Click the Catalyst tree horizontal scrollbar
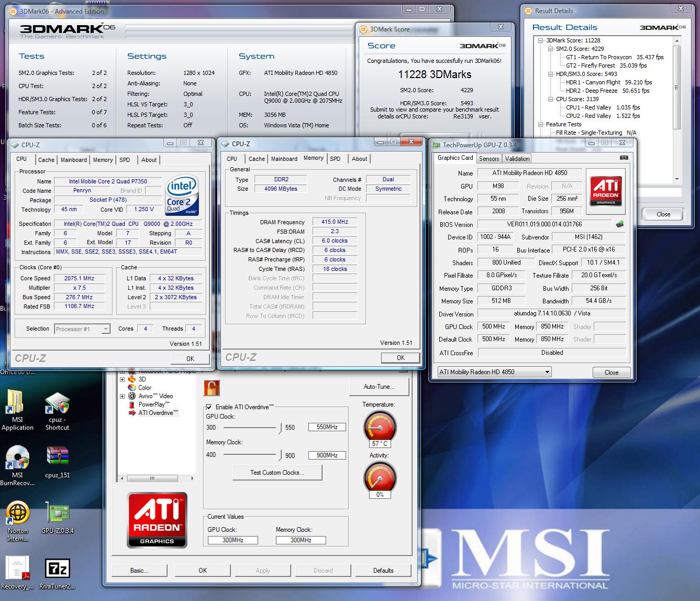Screen dimensions: 700x601 coord(157,478)
